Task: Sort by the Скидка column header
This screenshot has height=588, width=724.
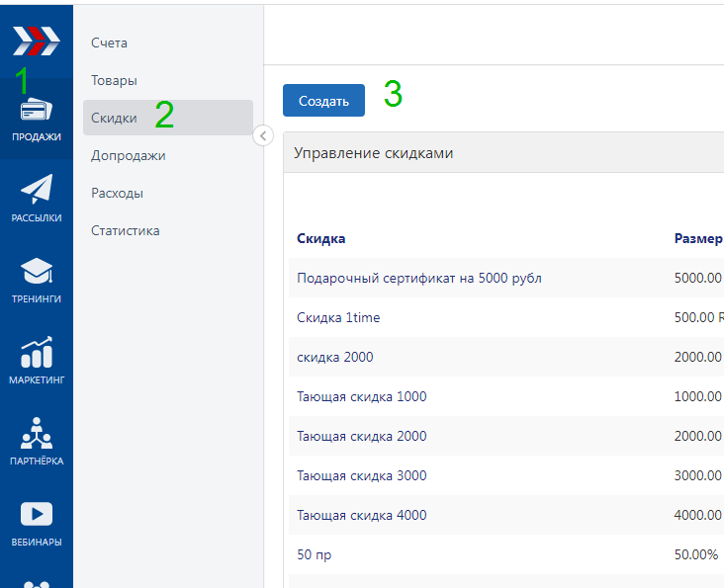Action: [320, 238]
